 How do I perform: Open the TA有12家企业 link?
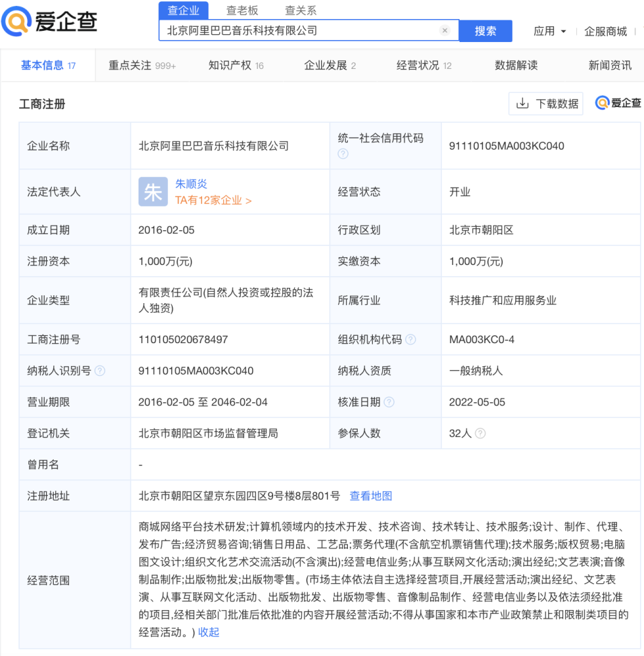pyautogui.click(x=213, y=200)
